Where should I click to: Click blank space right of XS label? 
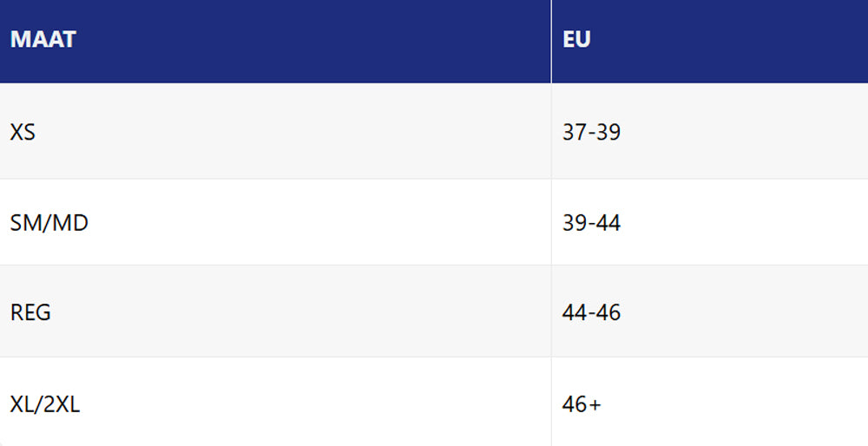pos(286,133)
